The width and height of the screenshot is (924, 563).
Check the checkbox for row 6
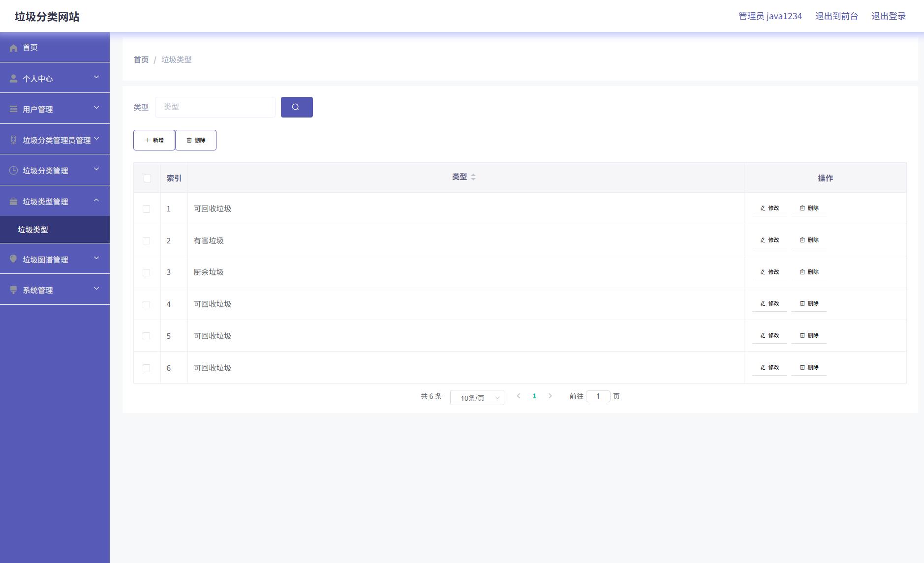(x=146, y=368)
